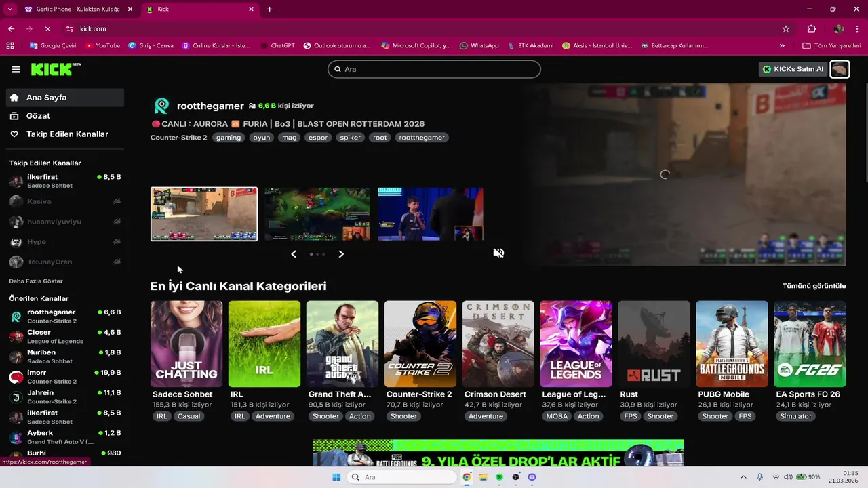Open the recommended channel Closer
The width and height of the screenshot is (868, 488).
click(65, 337)
